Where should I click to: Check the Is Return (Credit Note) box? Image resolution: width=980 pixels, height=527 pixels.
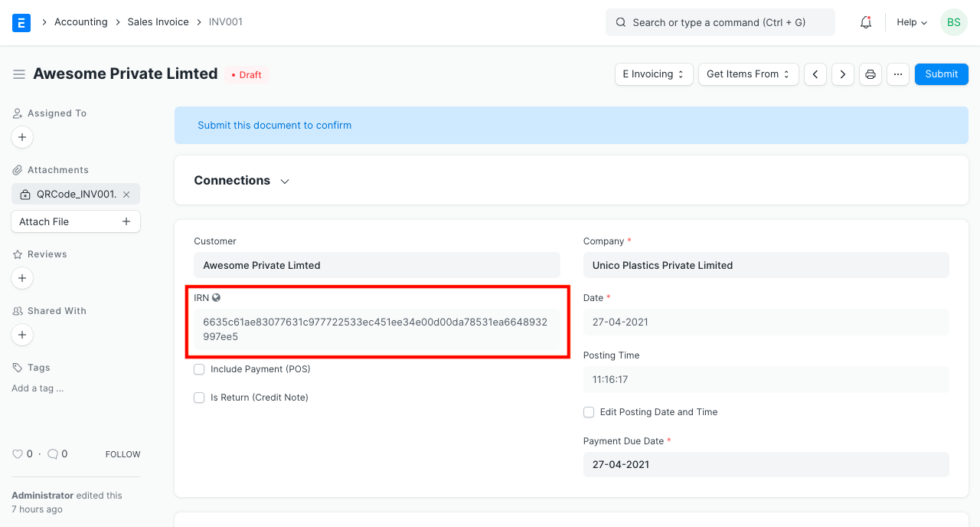point(199,398)
